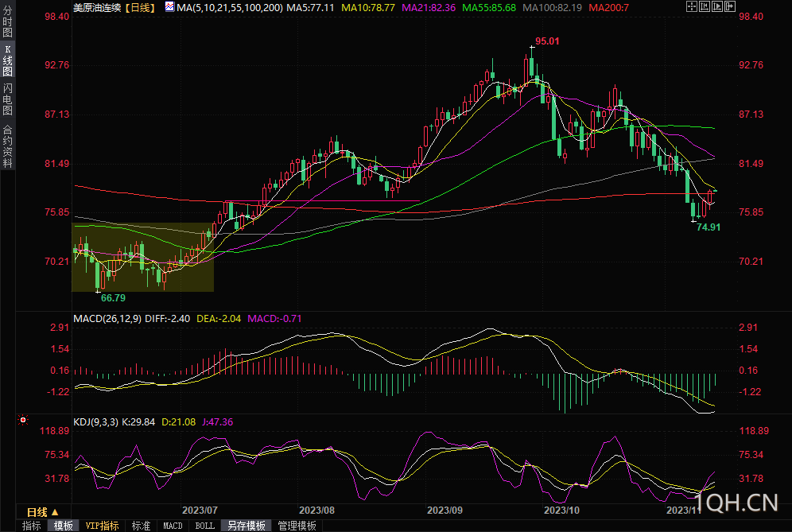
Task: Open the 合约资料 side tab
Action: (x=7, y=146)
